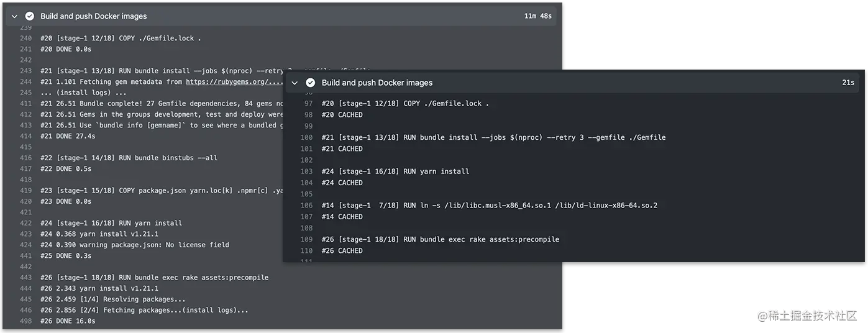Click "#24 0.368 yarn install v1.21.1" line
Image resolution: width=868 pixels, height=333 pixels.
pyautogui.click(x=99, y=234)
